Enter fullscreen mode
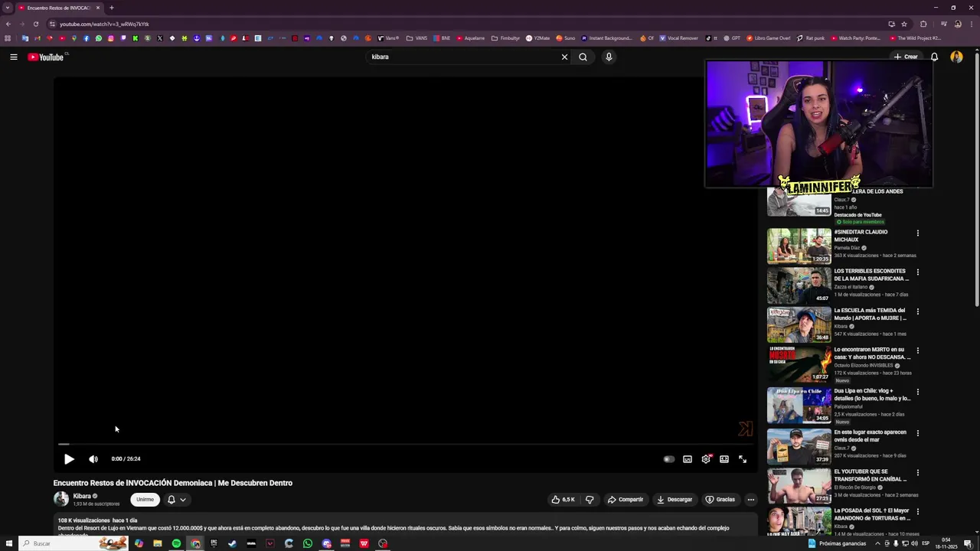Viewport: 980px width, 551px height. tap(743, 459)
